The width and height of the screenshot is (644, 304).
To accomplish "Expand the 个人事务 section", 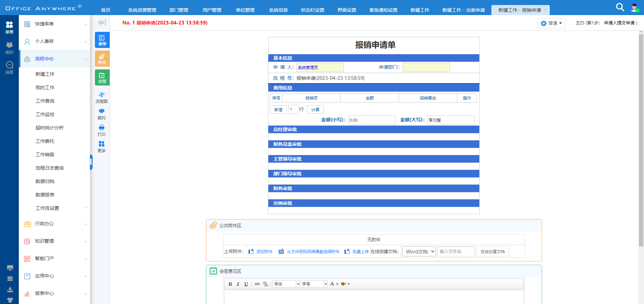I will (x=55, y=42).
